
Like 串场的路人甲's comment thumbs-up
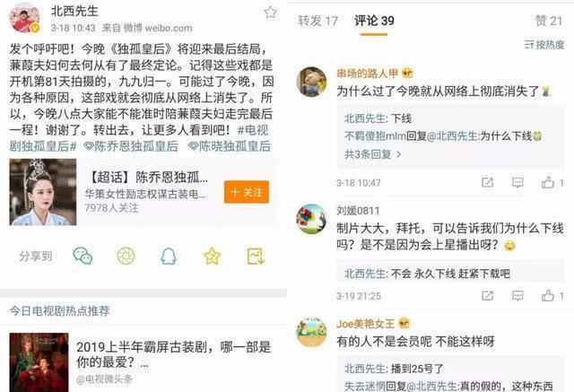pos(548,182)
